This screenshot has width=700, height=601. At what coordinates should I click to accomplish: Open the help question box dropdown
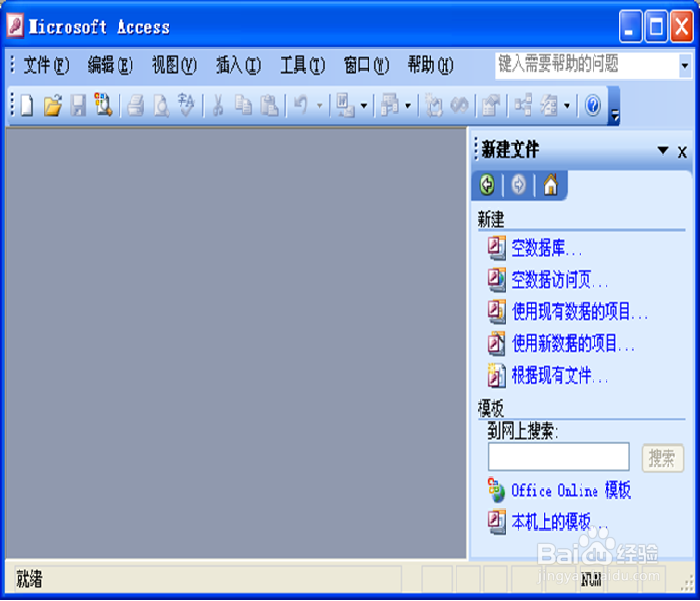click(685, 66)
